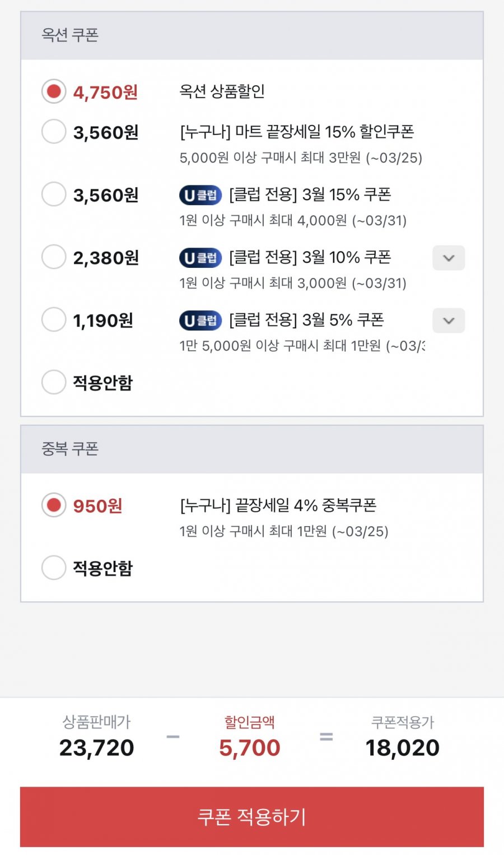This screenshot has width=504, height=855.
Task: Click the 쿠폰적용가 18,020 total
Action: pos(402,747)
